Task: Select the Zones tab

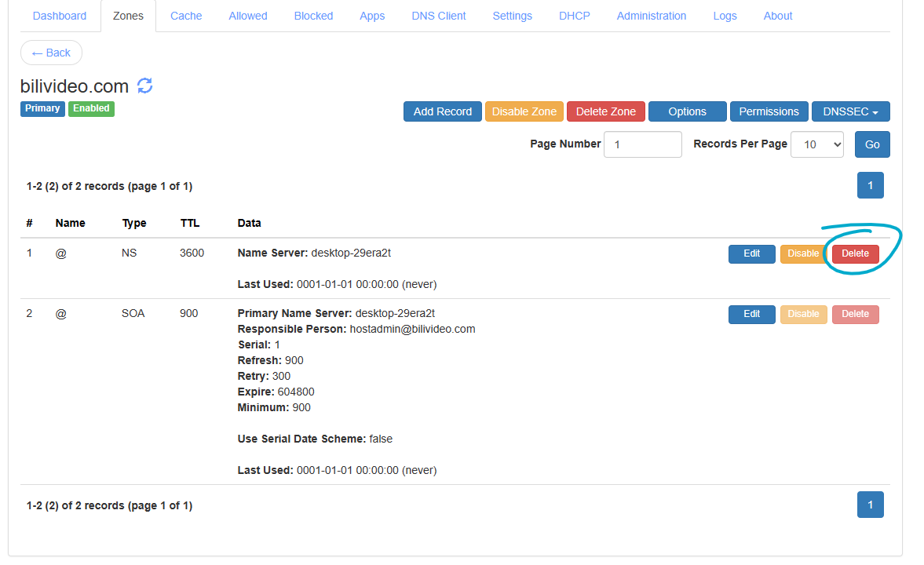Action: (128, 16)
